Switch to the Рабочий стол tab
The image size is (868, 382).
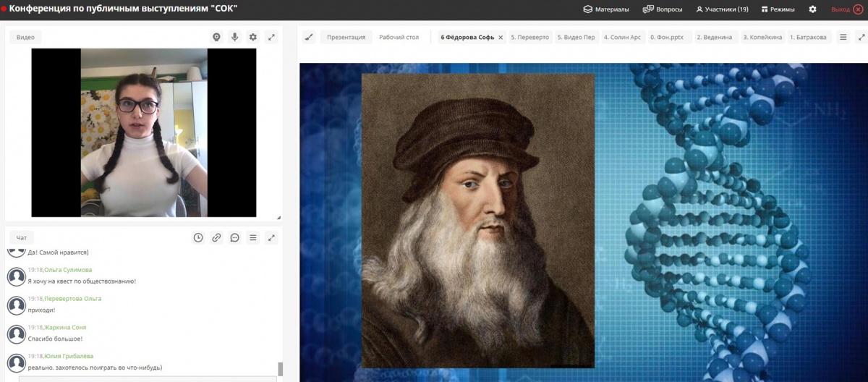399,37
